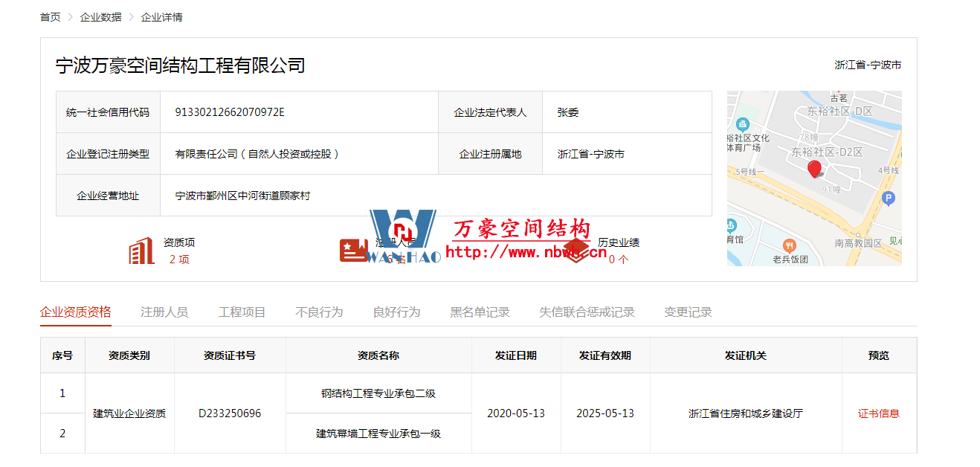The height and width of the screenshot is (467, 980).
Task: Click the 资质项 count of 2 项
Action: 179,260
